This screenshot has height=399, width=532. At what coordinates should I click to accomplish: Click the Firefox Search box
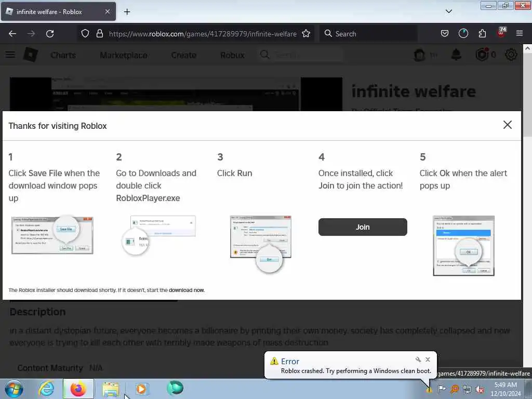368,34
